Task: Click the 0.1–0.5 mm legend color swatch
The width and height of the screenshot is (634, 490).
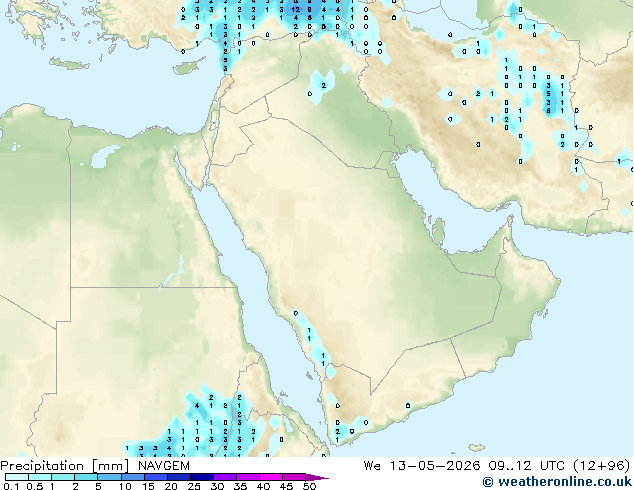Action: click(x=17, y=477)
